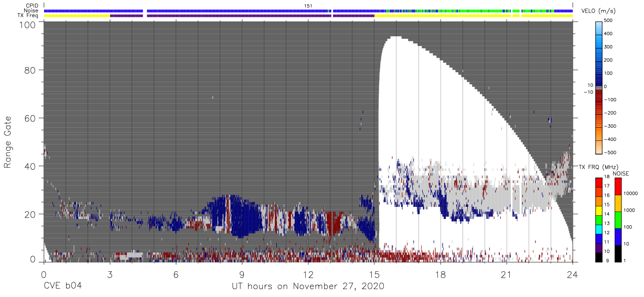Click the 21 tick on UT hours axis
Image resolution: width=644 pixels, height=297 pixels.
pos(507,274)
